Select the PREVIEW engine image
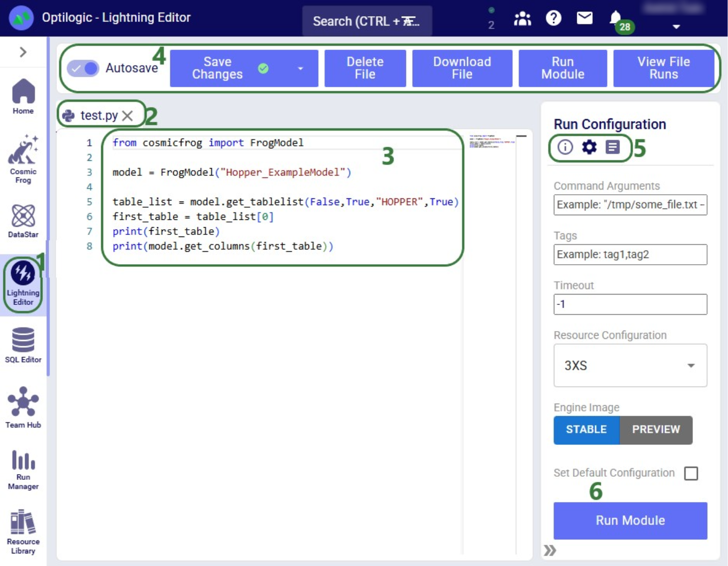Image resolution: width=728 pixels, height=566 pixels. (x=656, y=430)
